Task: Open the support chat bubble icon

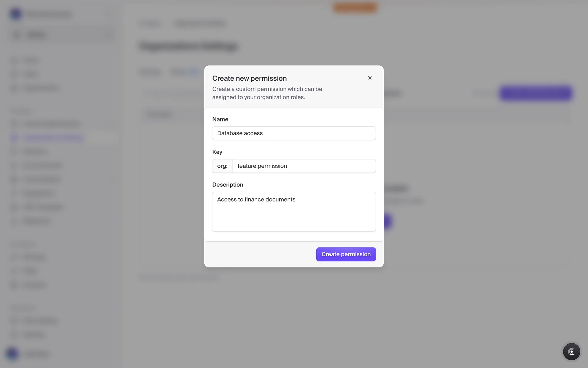Action: pos(571,351)
